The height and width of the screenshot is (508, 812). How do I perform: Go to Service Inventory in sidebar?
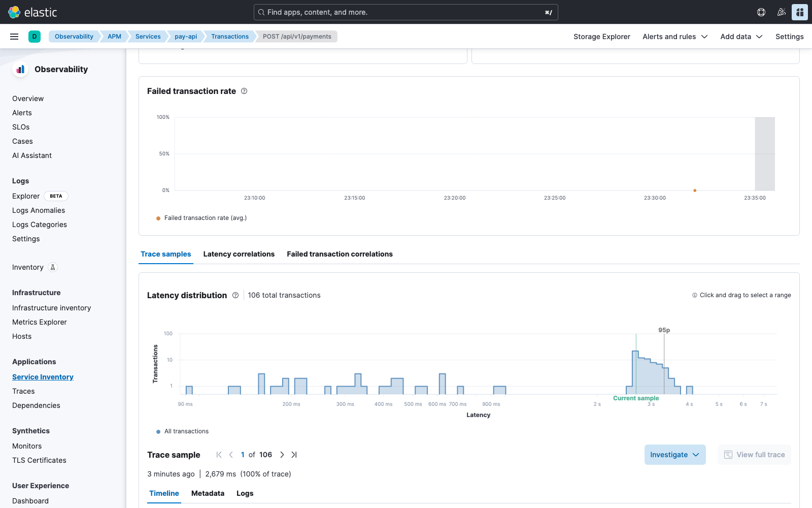43,377
